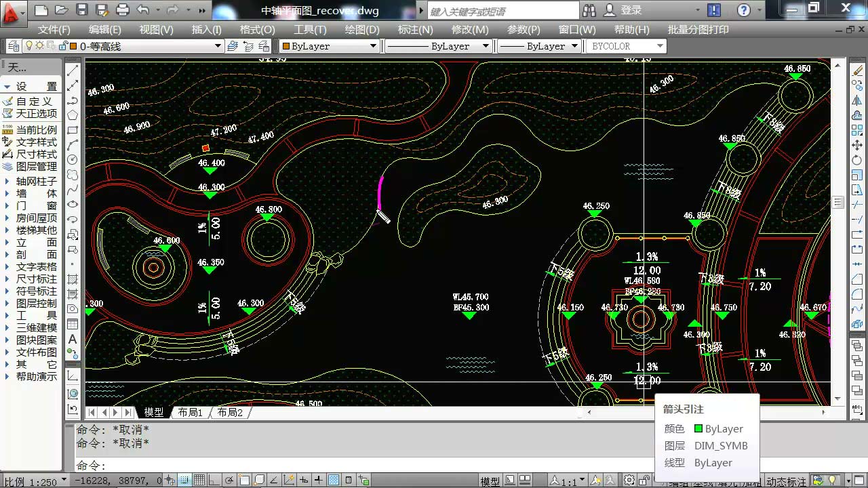Click the horizontal scrollbar right arrow
Viewport: 868px width, 488px height.
point(824,412)
